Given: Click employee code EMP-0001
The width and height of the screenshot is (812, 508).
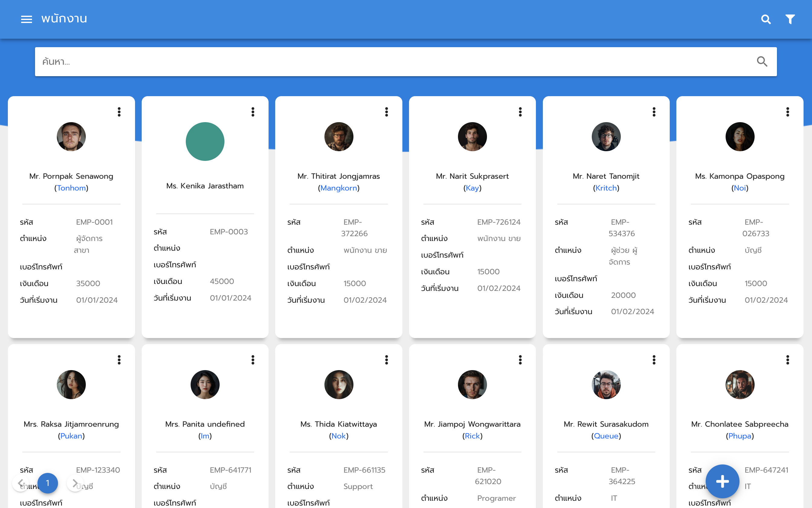Looking at the screenshot, I should click(94, 222).
